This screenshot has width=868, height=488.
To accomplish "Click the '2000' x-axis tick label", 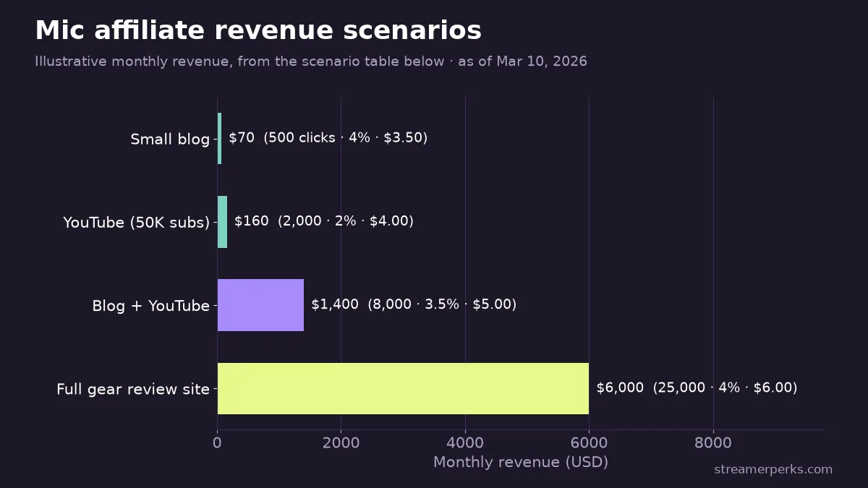I will 341,443.
